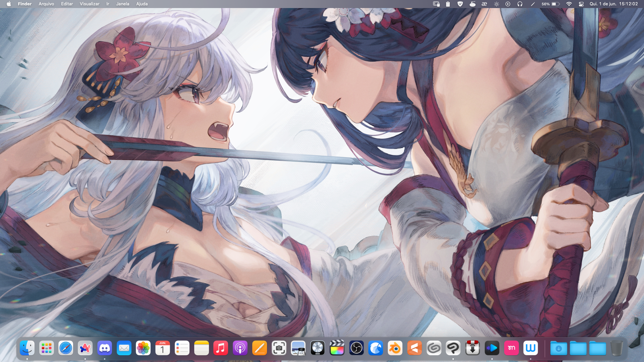Open OBS Studio in the dock
The image size is (644, 362).
[x=356, y=349]
